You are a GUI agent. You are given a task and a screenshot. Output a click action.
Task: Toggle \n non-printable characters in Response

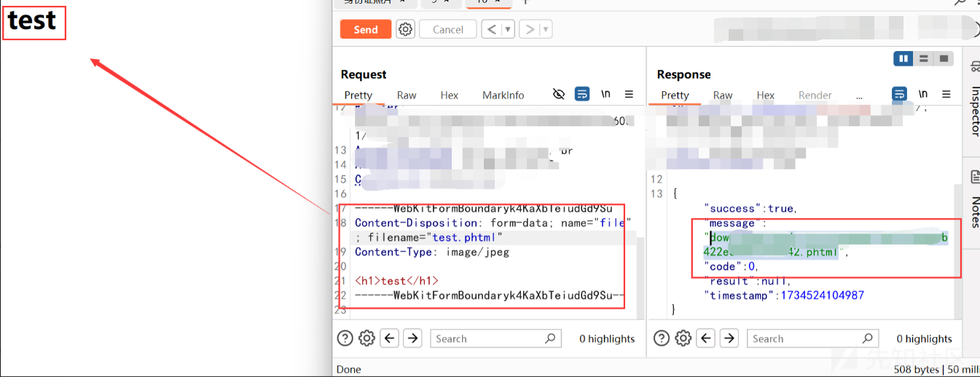point(923,94)
